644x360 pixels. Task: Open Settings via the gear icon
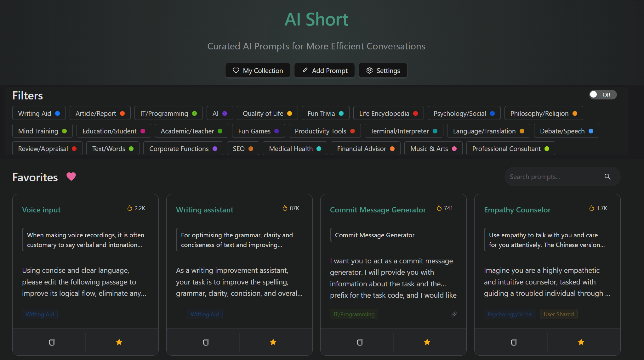pos(383,70)
